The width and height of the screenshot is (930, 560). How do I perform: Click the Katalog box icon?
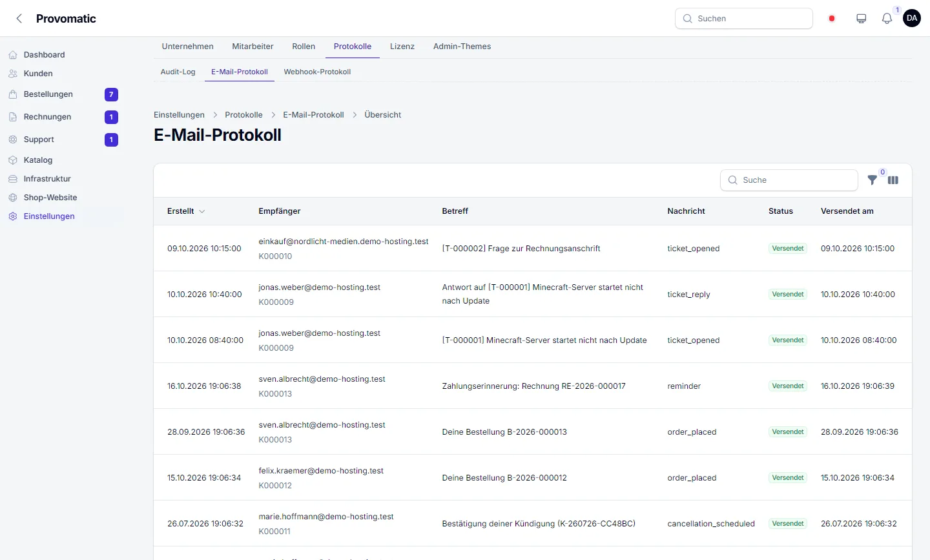coord(13,160)
